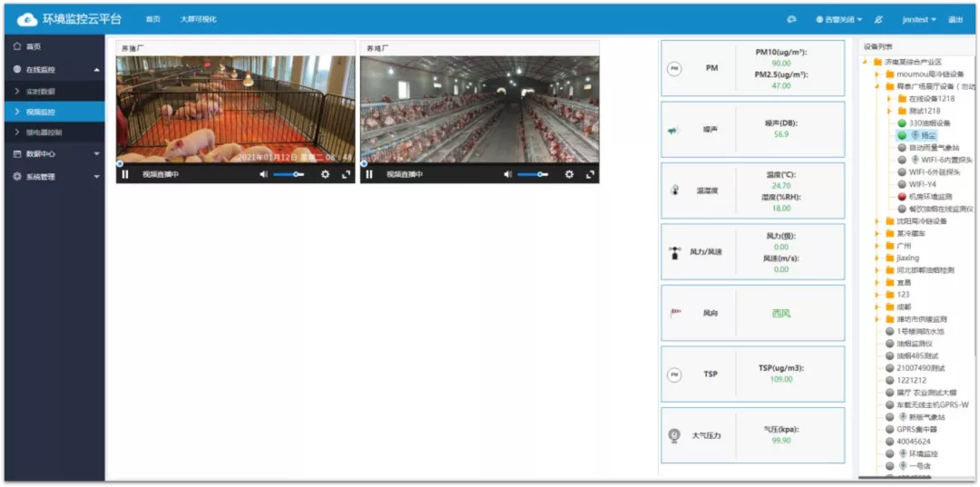Pause the chicken farm video stream
Image resolution: width=980 pixels, height=487 pixels.
[369, 174]
